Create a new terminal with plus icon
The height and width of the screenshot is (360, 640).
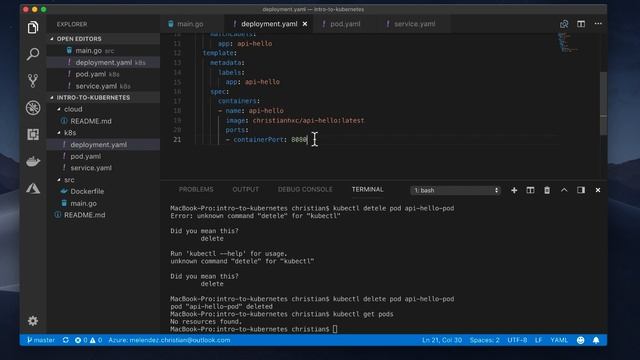pos(514,190)
